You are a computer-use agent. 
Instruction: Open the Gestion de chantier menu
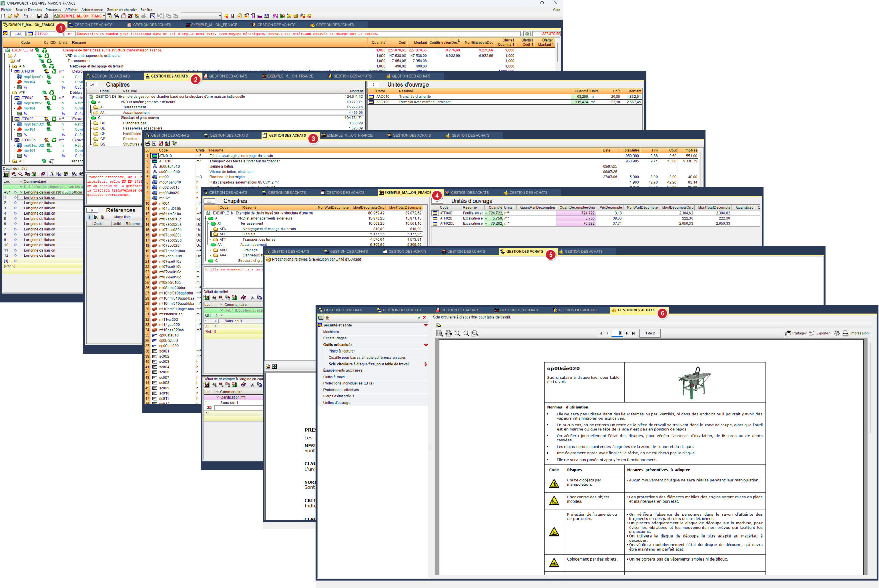pos(122,10)
